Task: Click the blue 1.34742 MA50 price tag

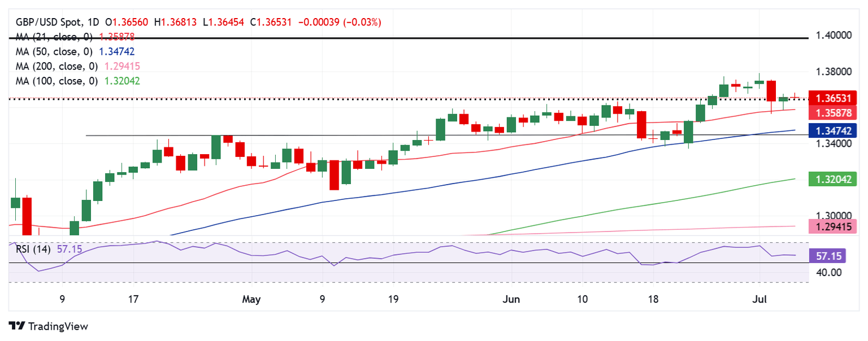Action: [x=834, y=131]
